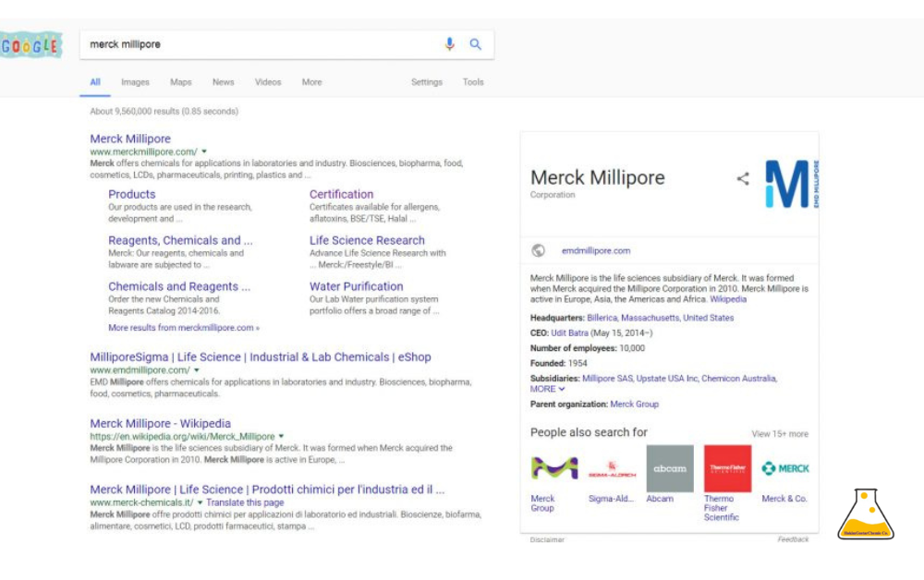924x580 pixels.
Task: Open the Products sitelink
Action: point(132,194)
